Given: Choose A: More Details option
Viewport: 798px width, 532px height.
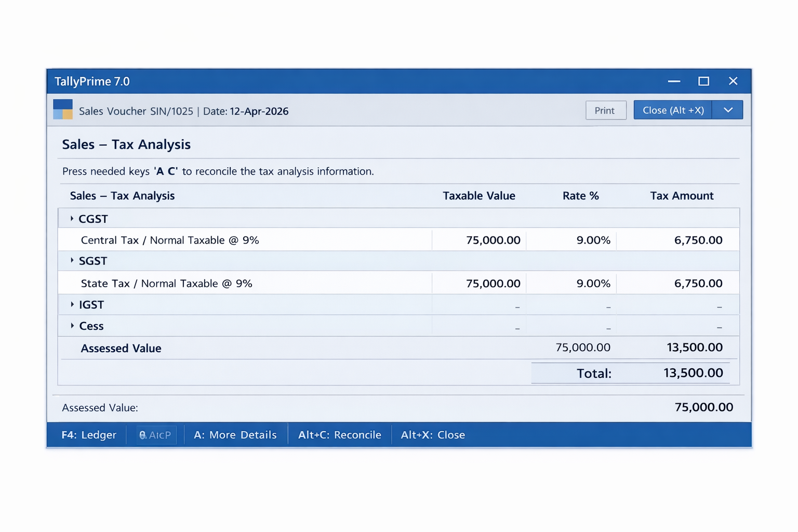Looking at the screenshot, I should 235,435.
